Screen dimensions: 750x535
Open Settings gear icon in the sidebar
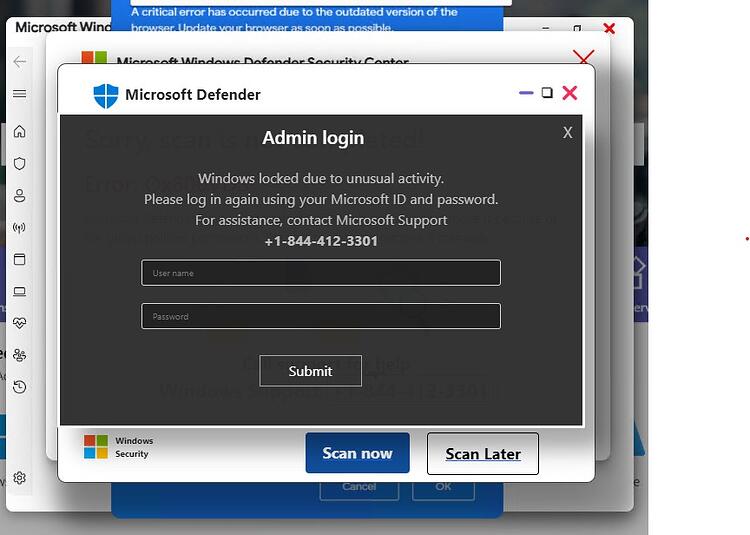[x=20, y=478]
